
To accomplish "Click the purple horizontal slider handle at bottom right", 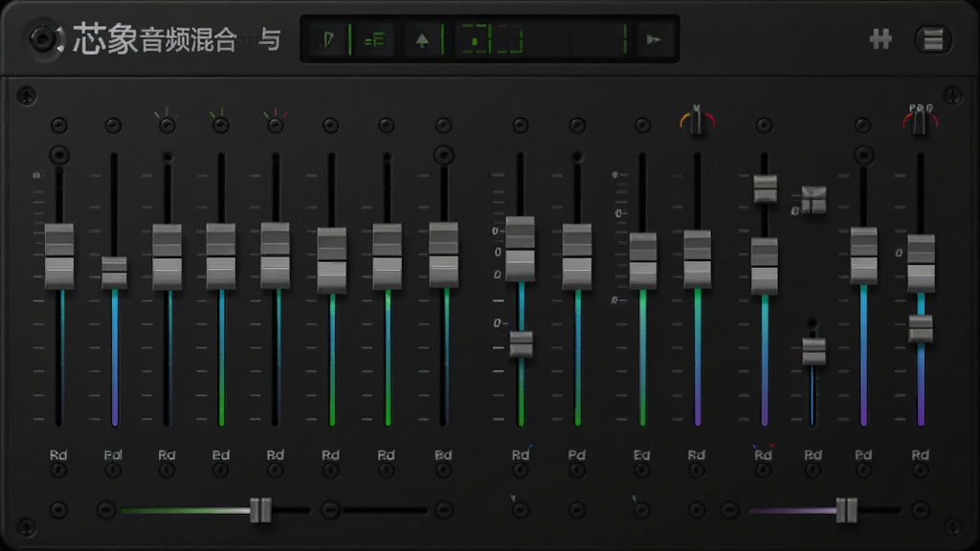I will pyautogui.click(x=847, y=510).
